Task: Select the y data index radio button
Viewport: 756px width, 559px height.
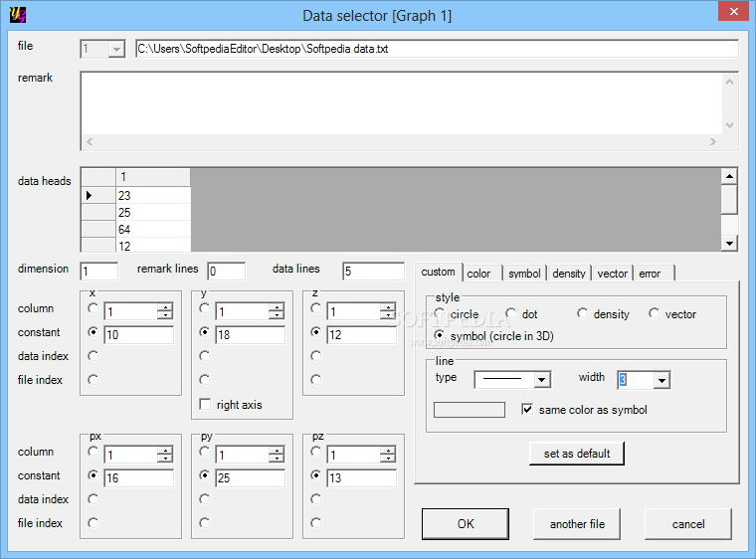Action: (x=205, y=356)
